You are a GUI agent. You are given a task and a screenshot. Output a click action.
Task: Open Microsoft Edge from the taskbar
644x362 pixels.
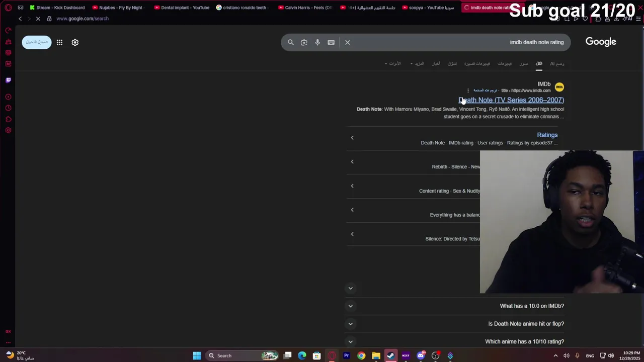(302, 355)
